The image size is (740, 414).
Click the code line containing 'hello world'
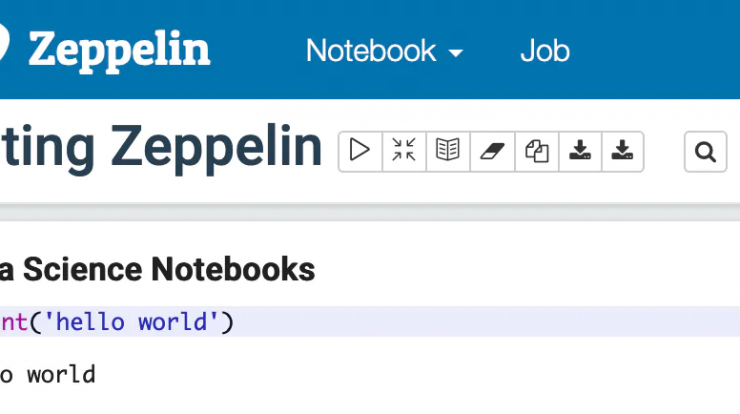pyautogui.click(x=370, y=322)
